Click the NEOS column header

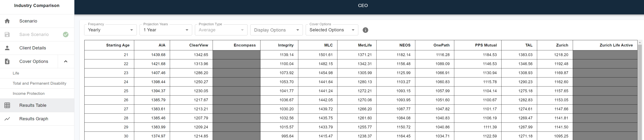(x=396, y=45)
